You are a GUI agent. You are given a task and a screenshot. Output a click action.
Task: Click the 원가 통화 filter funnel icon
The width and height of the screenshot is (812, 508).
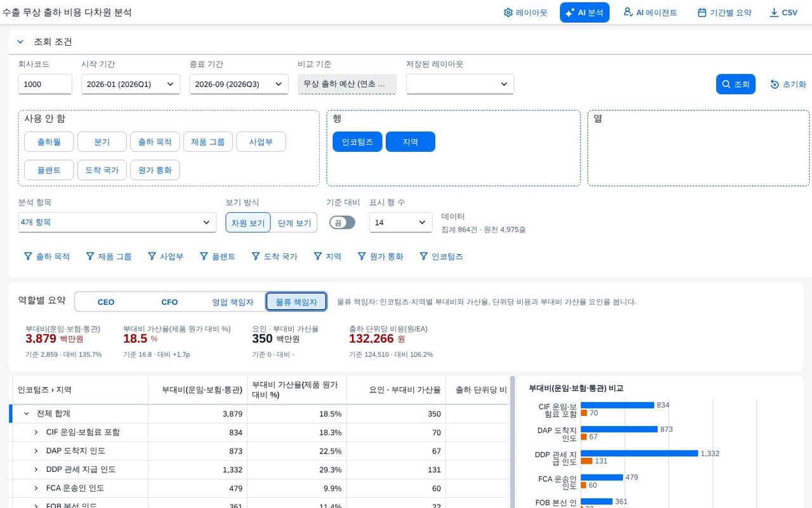point(362,257)
